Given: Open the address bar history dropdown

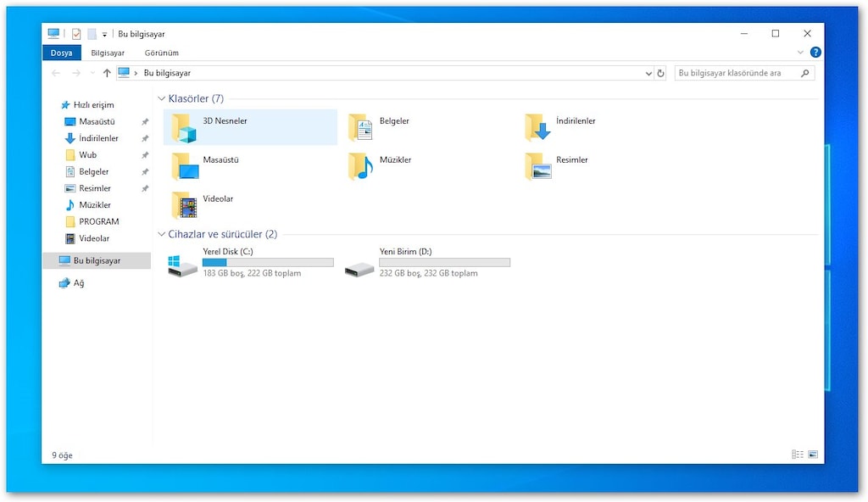Looking at the screenshot, I should click(x=648, y=73).
